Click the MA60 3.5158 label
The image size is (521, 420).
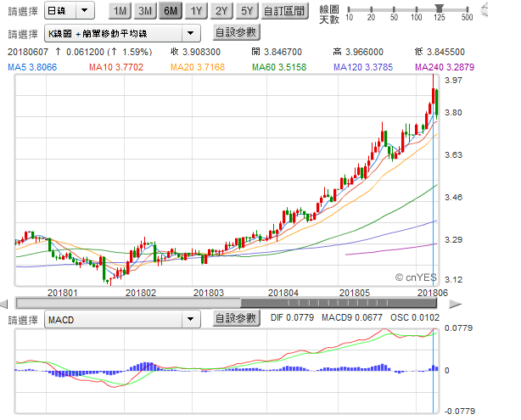[279, 67]
